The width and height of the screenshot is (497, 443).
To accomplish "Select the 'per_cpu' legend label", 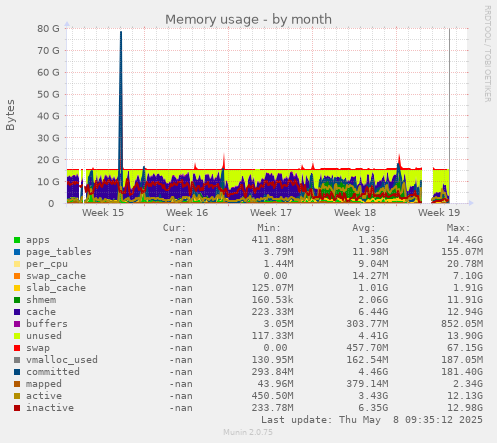I will click(x=47, y=264).
